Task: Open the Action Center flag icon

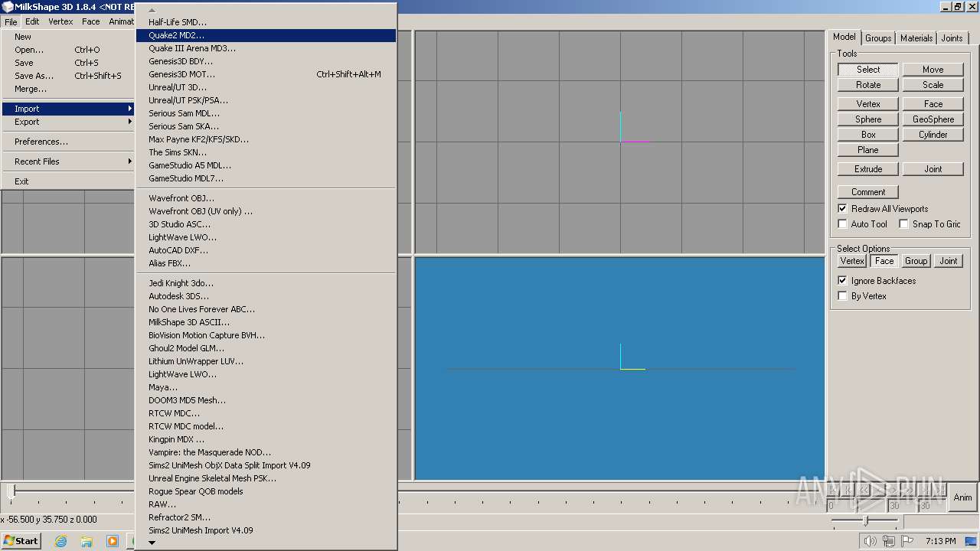Action: coord(907,541)
